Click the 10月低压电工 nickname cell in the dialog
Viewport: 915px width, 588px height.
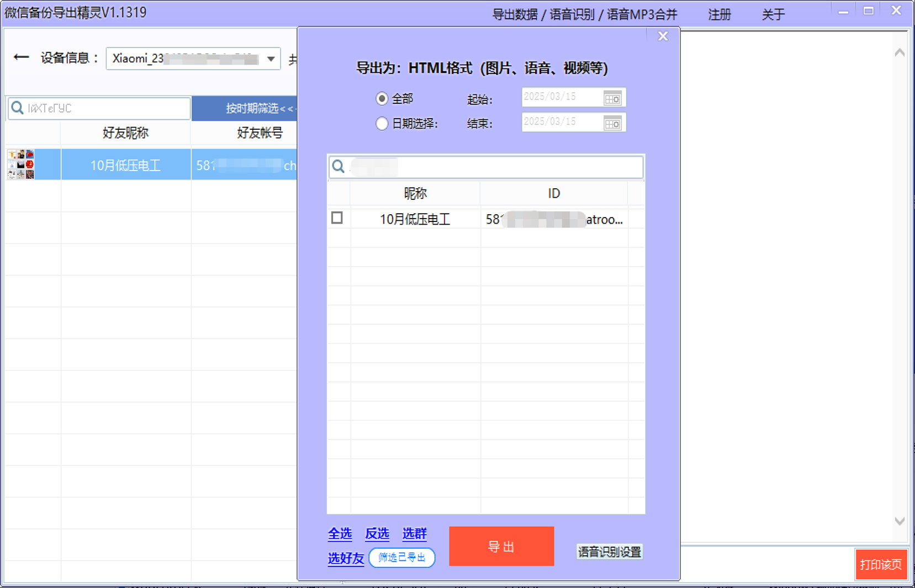[415, 219]
